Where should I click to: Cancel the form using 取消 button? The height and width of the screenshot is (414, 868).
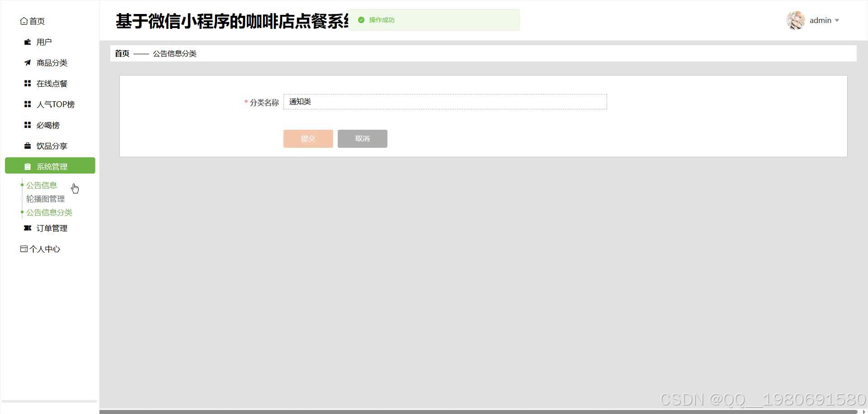(362, 139)
